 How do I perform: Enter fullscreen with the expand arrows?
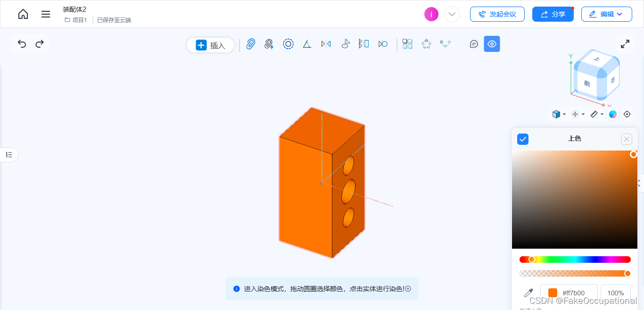click(625, 44)
